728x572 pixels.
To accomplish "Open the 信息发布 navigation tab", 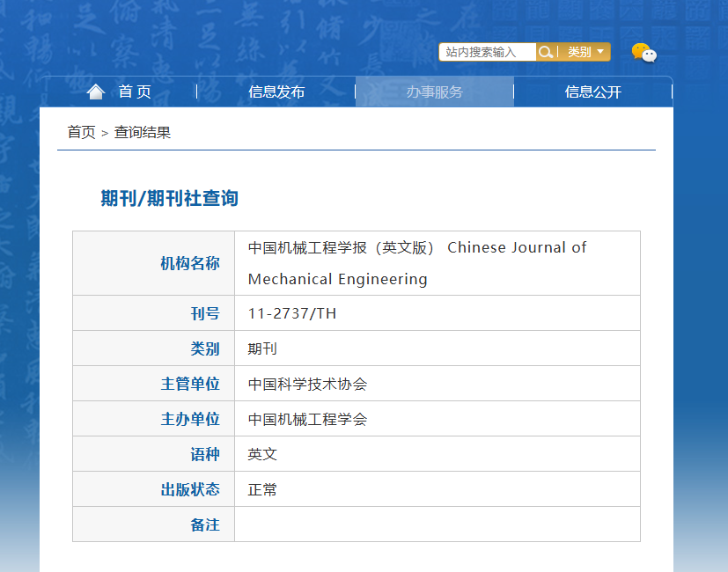I will 276,92.
